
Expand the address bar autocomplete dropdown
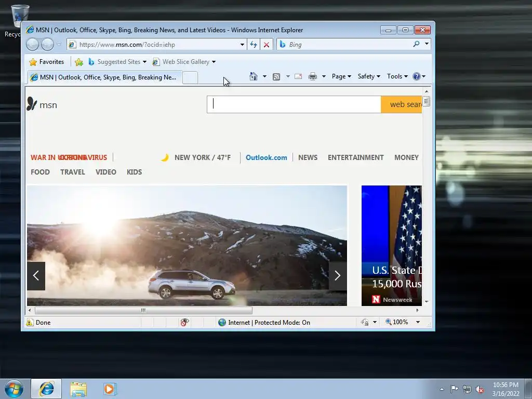point(242,45)
